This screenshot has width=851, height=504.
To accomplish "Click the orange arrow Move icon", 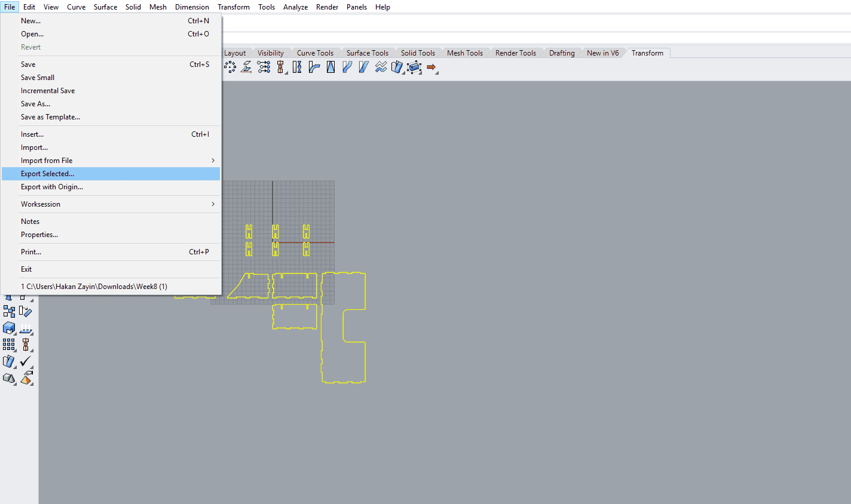I will tap(431, 67).
